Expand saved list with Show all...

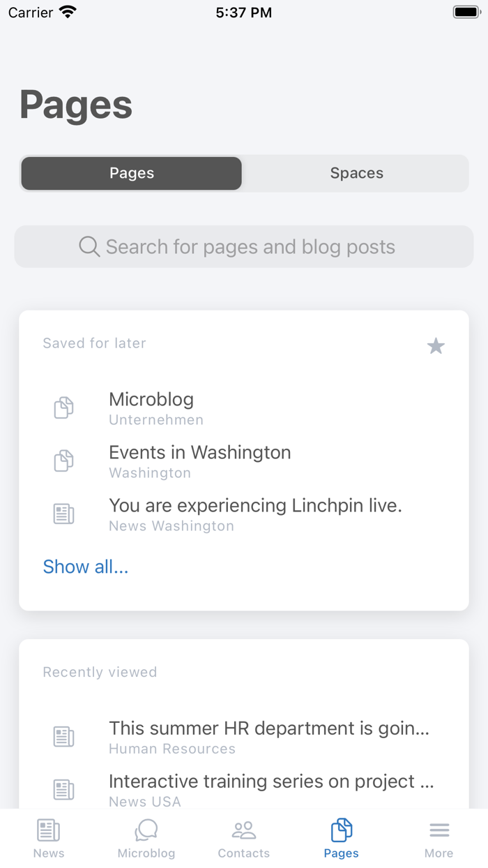pyautogui.click(x=86, y=567)
